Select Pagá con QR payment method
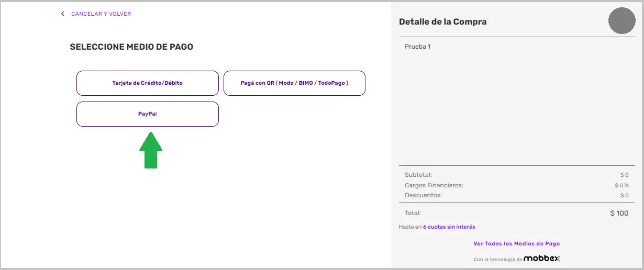 click(294, 83)
